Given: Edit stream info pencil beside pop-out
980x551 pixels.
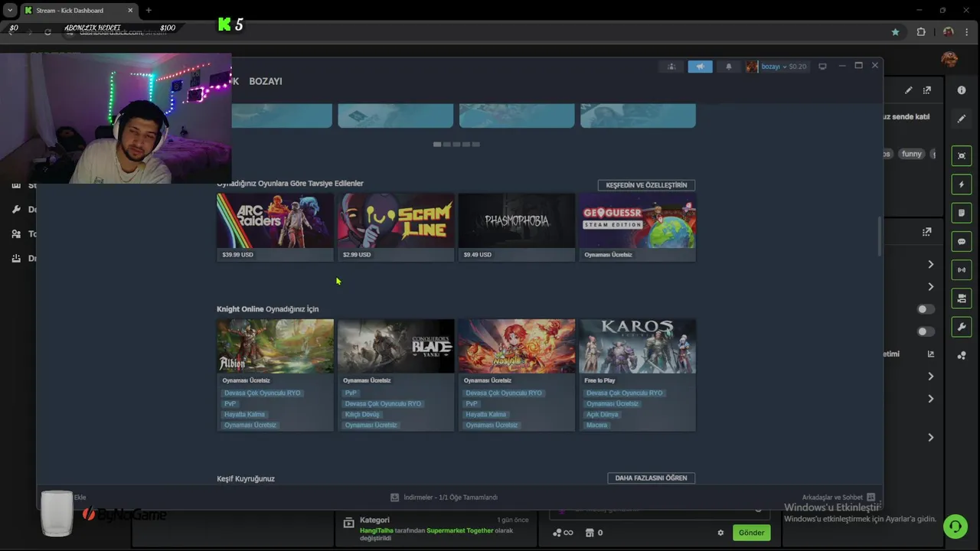Looking at the screenshot, I should click(909, 90).
